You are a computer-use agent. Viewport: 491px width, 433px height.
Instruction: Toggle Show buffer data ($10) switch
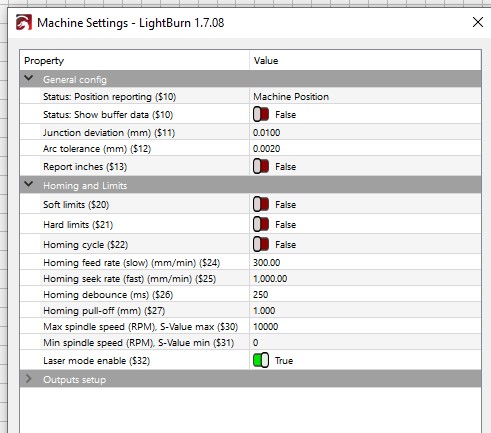[261, 115]
